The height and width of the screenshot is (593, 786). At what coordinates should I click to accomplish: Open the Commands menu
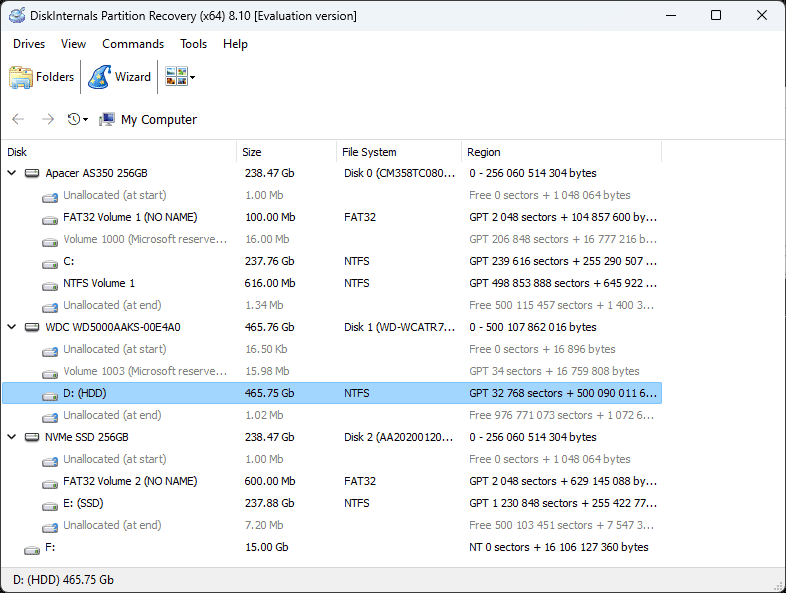tap(133, 44)
